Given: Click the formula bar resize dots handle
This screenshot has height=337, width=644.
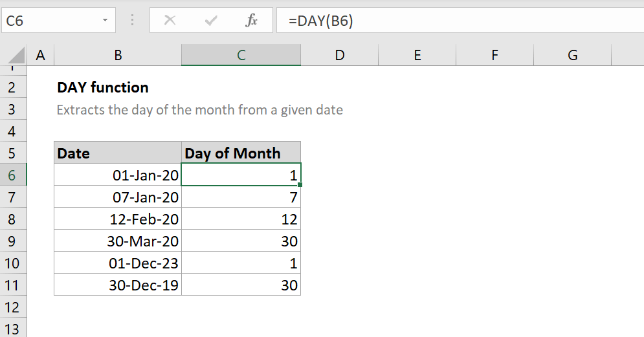Looking at the screenshot, I should [x=132, y=20].
